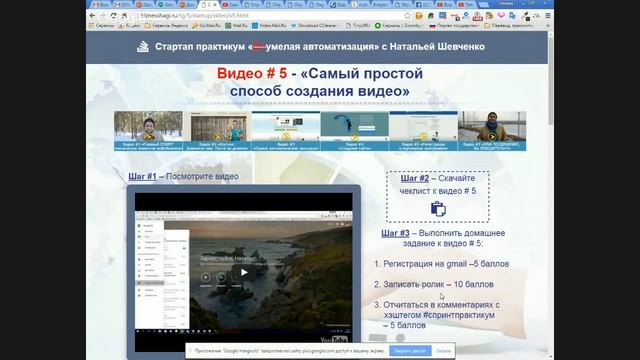
Task: Reload the page with the refresh icon
Action: coord(113,16)
